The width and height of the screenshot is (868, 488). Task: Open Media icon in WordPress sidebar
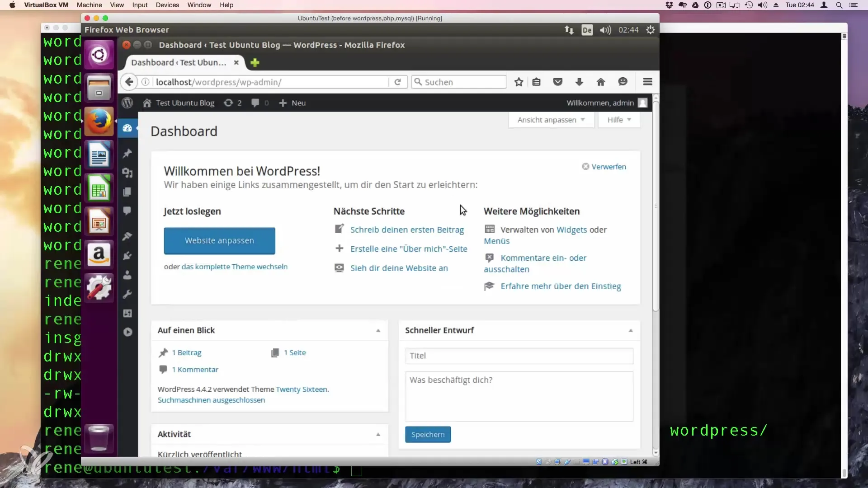[127, 173]
